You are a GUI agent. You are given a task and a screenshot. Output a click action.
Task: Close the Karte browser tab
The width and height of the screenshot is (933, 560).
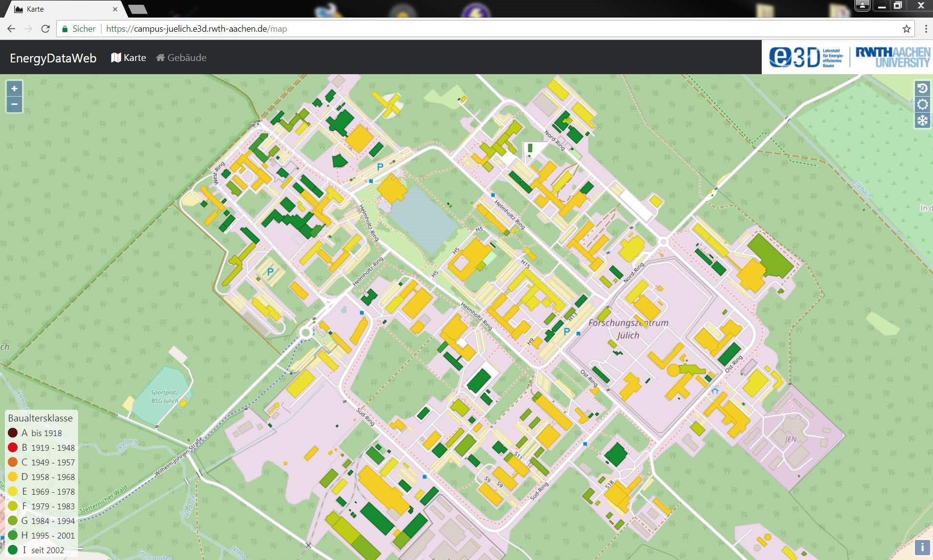[x=115, y=9]
